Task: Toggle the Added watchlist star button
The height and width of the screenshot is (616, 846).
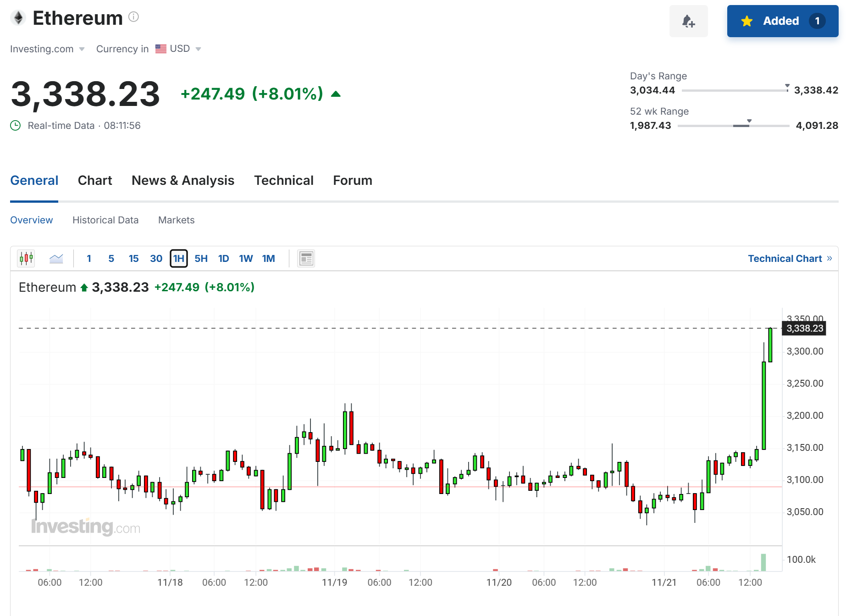Action: pos(783,21)
